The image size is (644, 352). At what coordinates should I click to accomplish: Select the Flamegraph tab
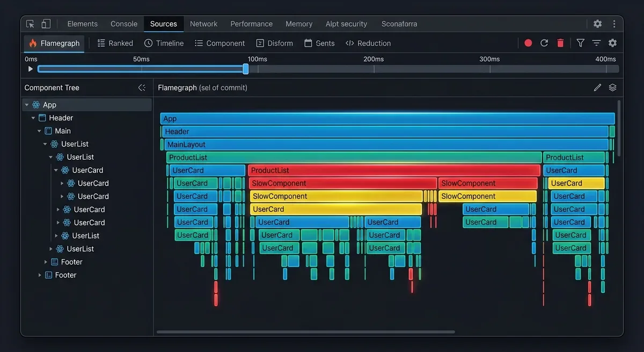tap(54, 43)
